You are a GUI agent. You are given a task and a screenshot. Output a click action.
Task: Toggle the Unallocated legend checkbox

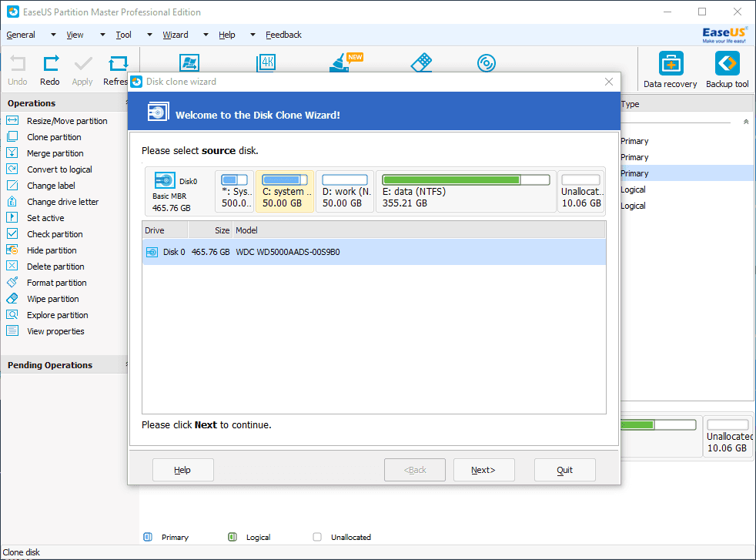click(x=316, y=537)
